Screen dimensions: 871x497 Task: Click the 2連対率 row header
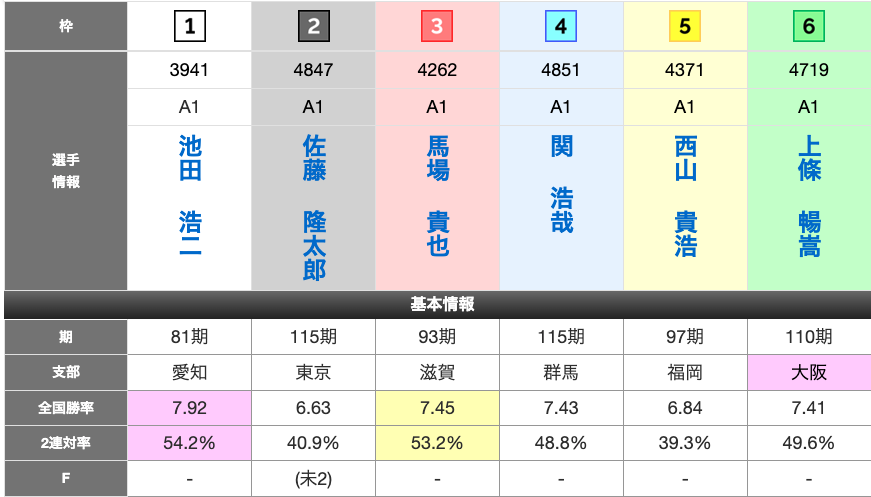[65, 443]
